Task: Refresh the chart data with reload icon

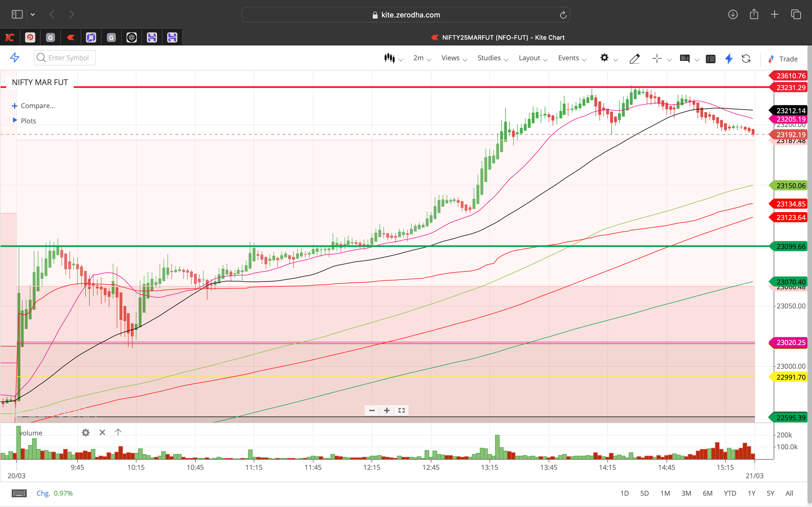Action: tap(746, 58)
